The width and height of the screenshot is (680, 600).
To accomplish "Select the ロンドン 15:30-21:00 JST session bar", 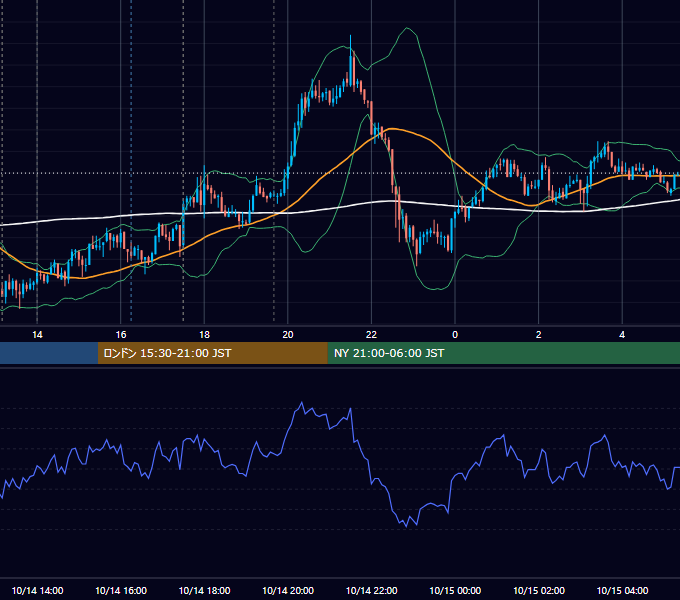I will (x=212, y=353).
